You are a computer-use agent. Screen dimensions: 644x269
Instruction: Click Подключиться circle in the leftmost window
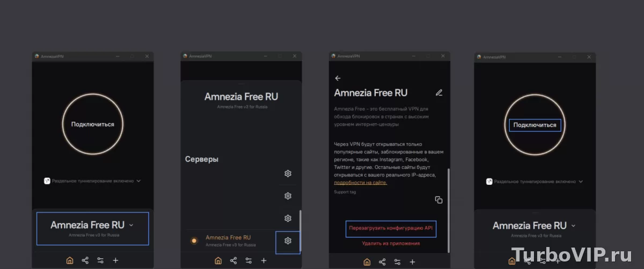point(93,124)
